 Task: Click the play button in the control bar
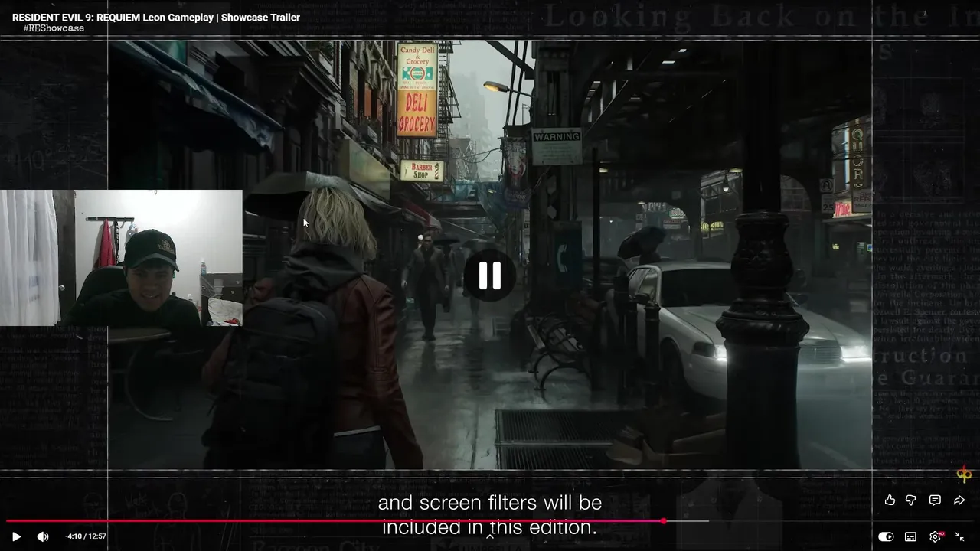17,536
